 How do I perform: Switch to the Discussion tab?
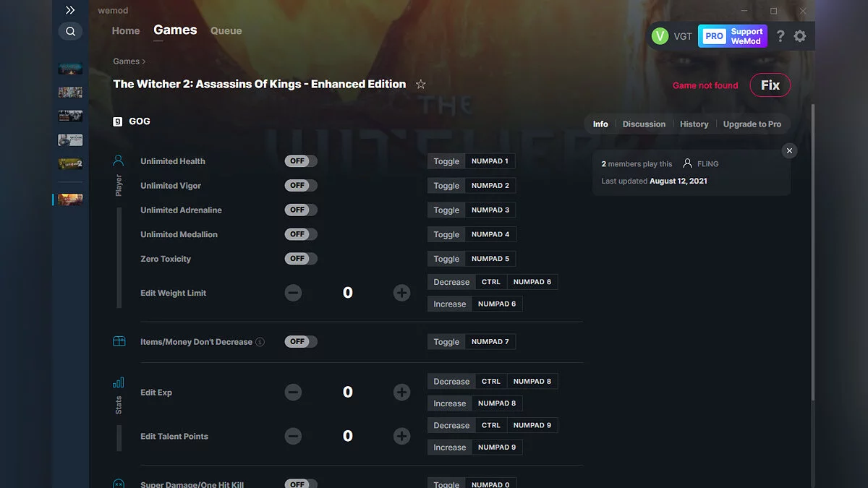click(644, 124)
